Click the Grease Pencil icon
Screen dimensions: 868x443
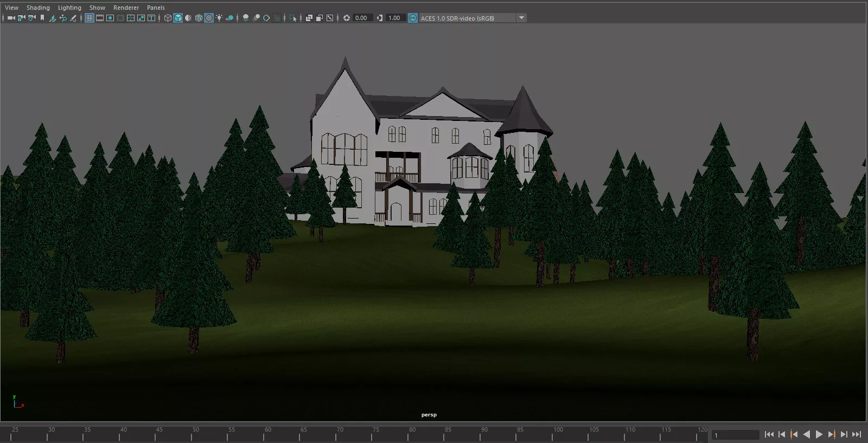[x=73, y=18]
